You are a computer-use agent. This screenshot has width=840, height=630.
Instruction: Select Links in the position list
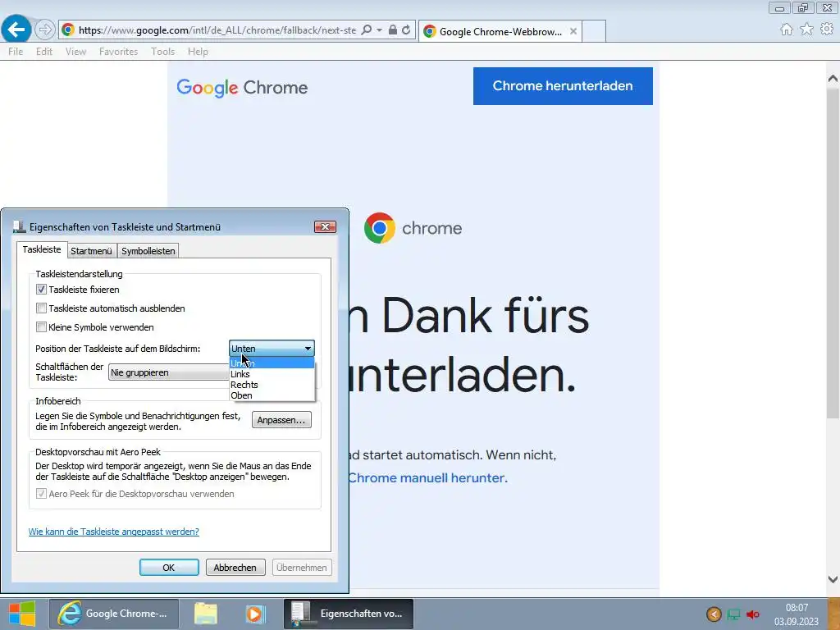coord(272,374)
